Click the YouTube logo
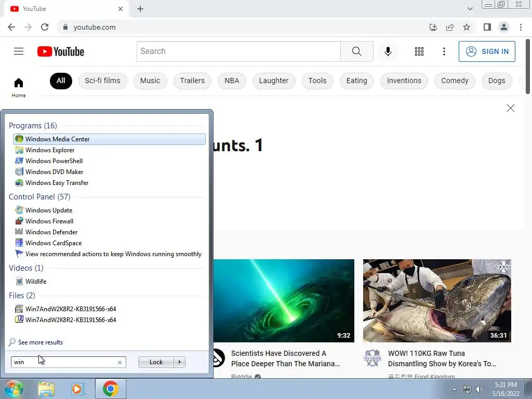 (x=61, y=51)
